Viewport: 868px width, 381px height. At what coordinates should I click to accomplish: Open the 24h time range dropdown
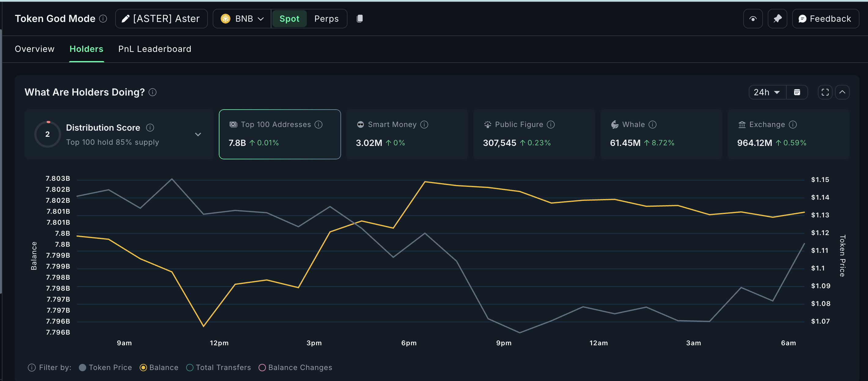click(x=767, y=92)
